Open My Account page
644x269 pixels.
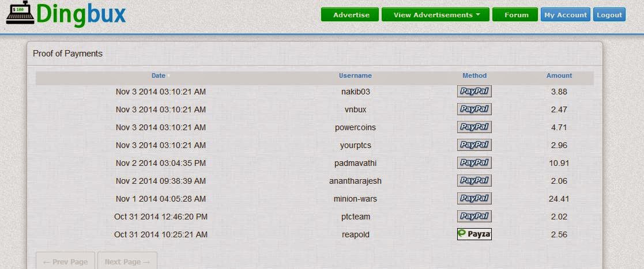coord(566,15)
